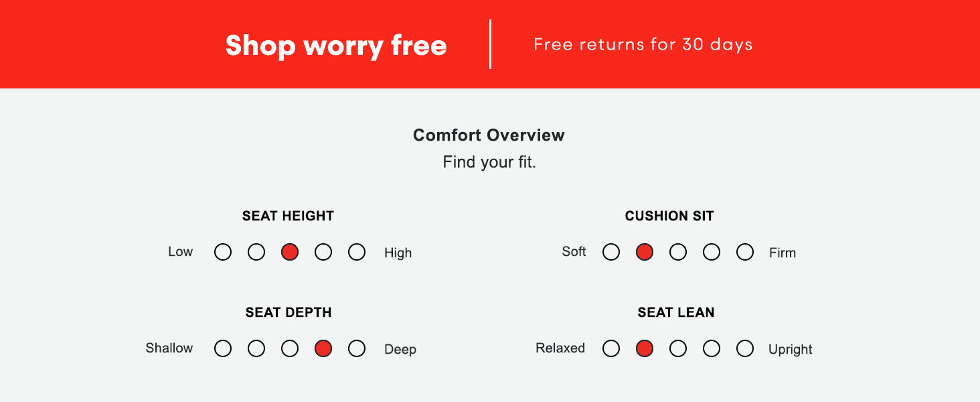Viewport: 980px width, 402px height.
Task: Click the filled red Seat Depth circle
Action: pos(323,348)
